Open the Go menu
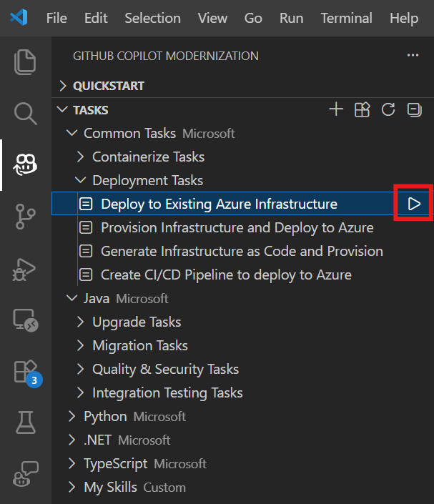 click(x=253, y=18)
